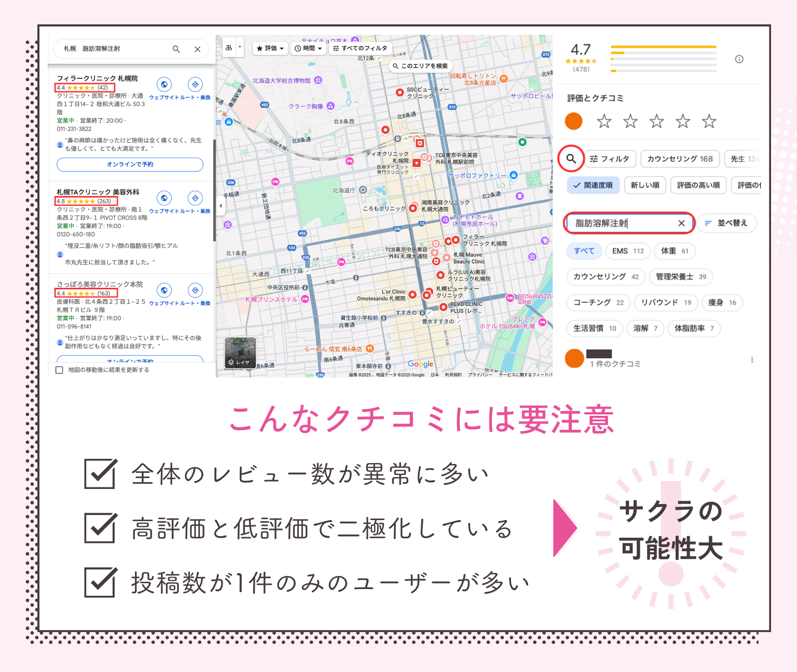Viewport: 797px width, 672px height.
Task: Toggle the 管理栄養士 39 keyword chip
Action: tap(681, 277)
